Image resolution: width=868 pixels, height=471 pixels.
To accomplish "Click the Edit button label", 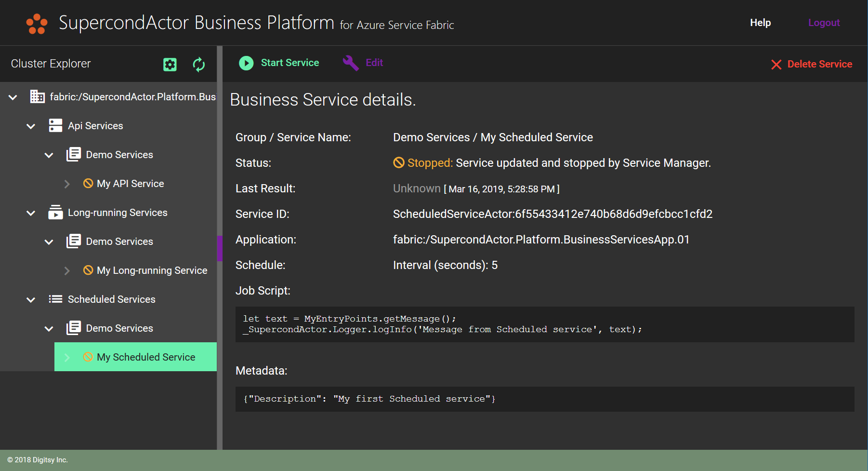I will [x=374, y=63].
